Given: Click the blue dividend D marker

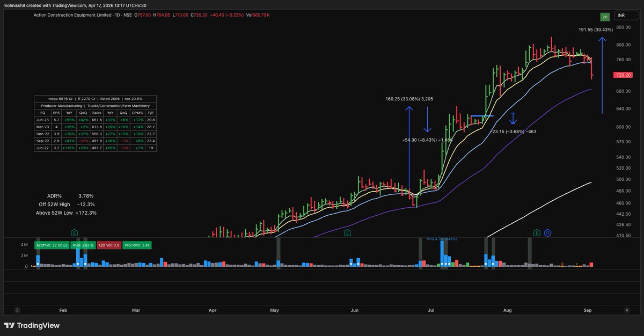Looking at the screenshot, I should [x=547, y=232].
